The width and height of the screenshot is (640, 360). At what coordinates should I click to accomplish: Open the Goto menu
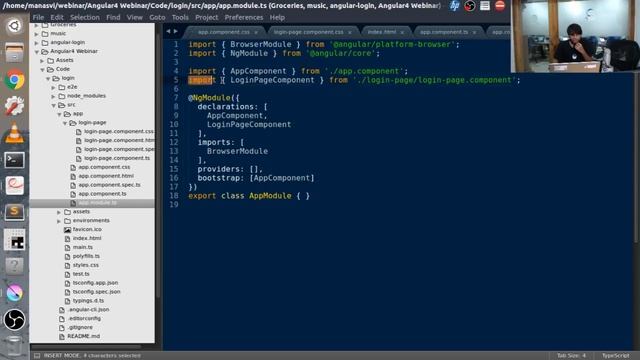click(157, 18)
